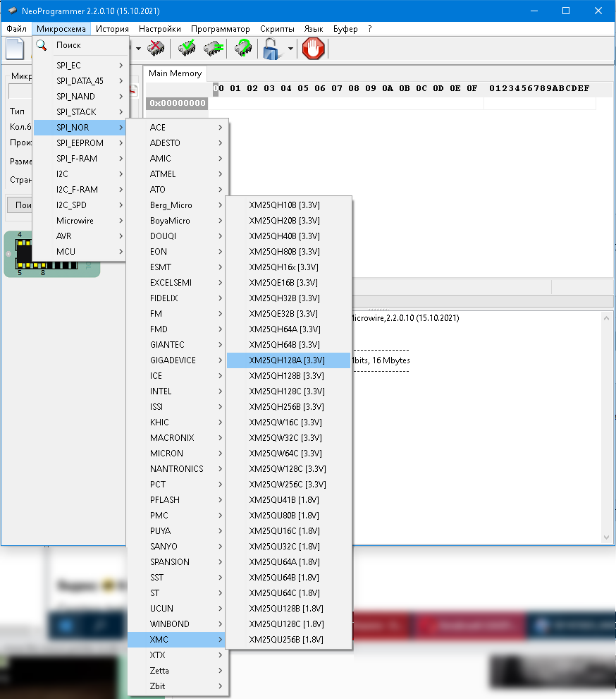The image size is (616, 699).
Task: Select chip XM25QU128B [1.8V]
Action: point(289,609)
